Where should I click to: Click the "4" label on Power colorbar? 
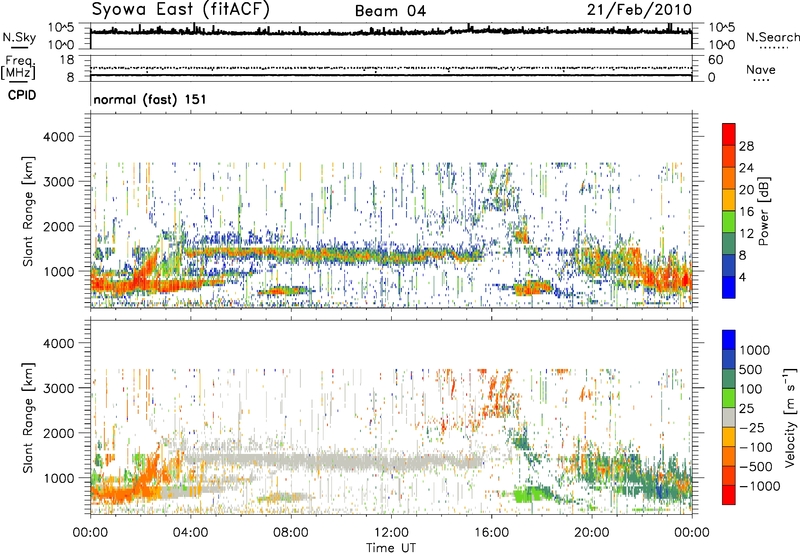[742, 277]
